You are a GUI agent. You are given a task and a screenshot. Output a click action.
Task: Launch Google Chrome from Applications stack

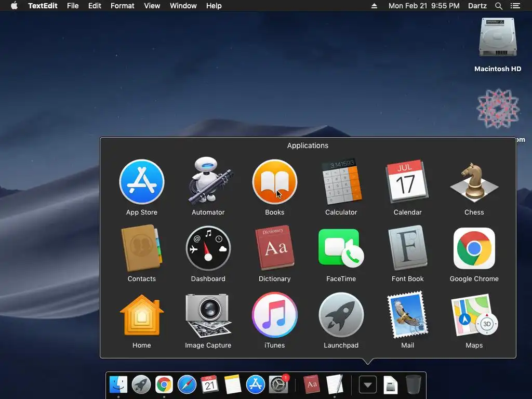click(x=474, y=248)
